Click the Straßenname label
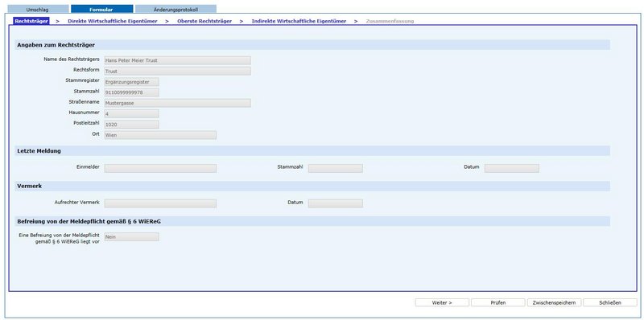Image resolution: width=644 pixels, height=320 pixels. coord(85,102)
